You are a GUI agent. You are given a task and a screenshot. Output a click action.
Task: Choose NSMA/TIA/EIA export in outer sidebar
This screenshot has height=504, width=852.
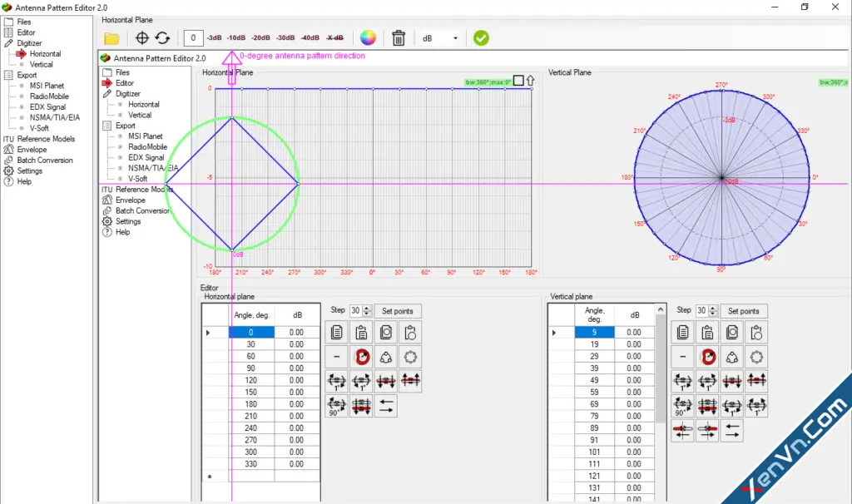point(55,117)
